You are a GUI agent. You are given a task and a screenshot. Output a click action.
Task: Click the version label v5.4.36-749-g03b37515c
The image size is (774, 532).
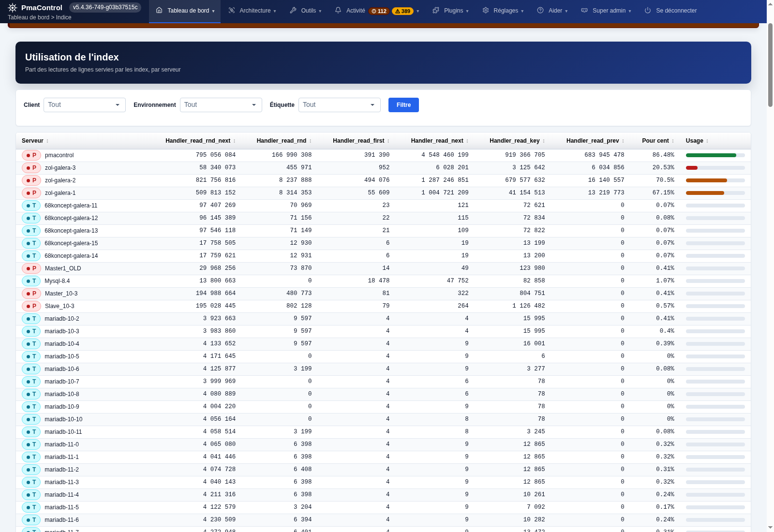tap(105, 7)
